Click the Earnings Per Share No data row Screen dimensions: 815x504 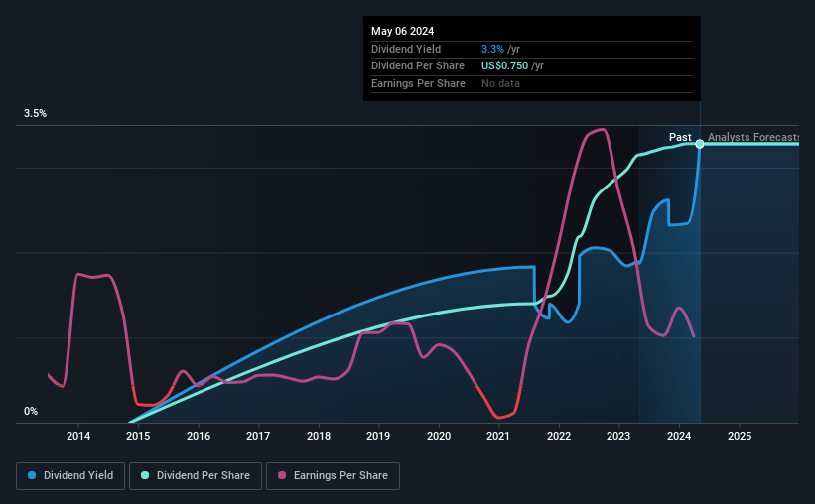click(x=532, y=83)
